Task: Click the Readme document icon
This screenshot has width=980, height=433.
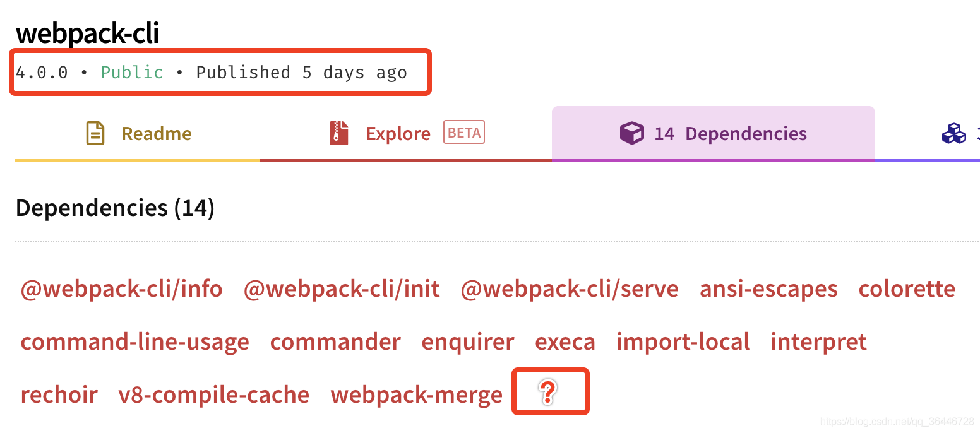Action: pyautogui.click(x=95, y=133)
